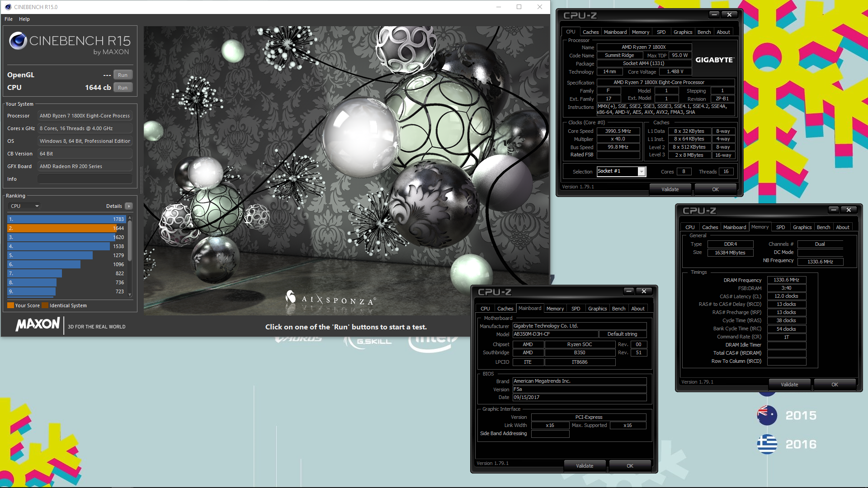The image size is (868, 488).
Task: Close the Mainboard CPU-Z window
Action: click(644, 291)
